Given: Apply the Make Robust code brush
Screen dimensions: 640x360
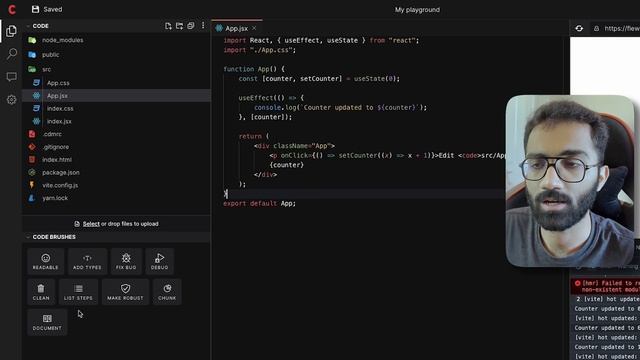Looking at the screenshot, I should (125, 292).
